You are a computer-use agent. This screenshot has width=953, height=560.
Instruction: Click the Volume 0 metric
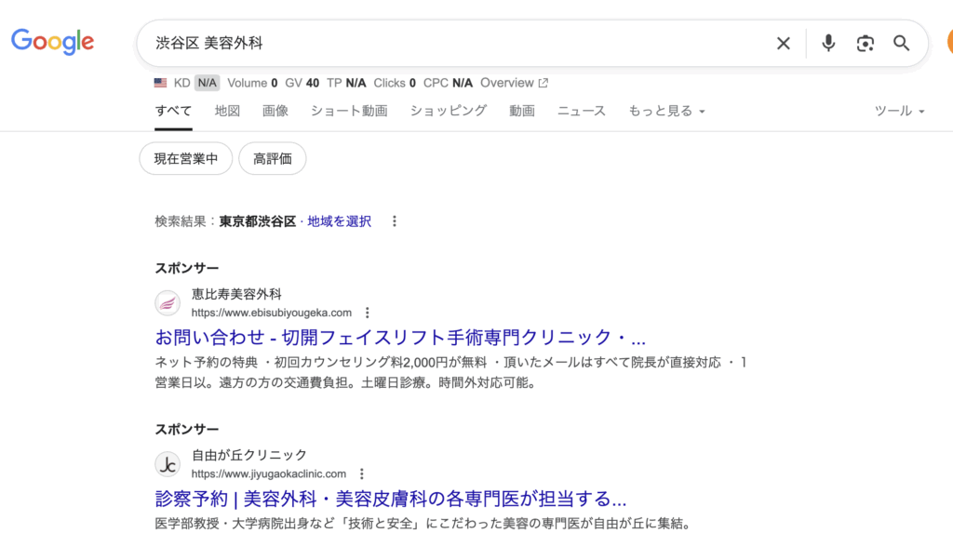coord(252,83)
